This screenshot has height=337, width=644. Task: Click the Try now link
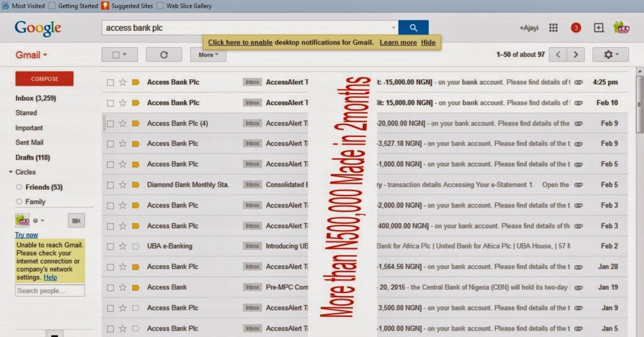click(26, 235)
